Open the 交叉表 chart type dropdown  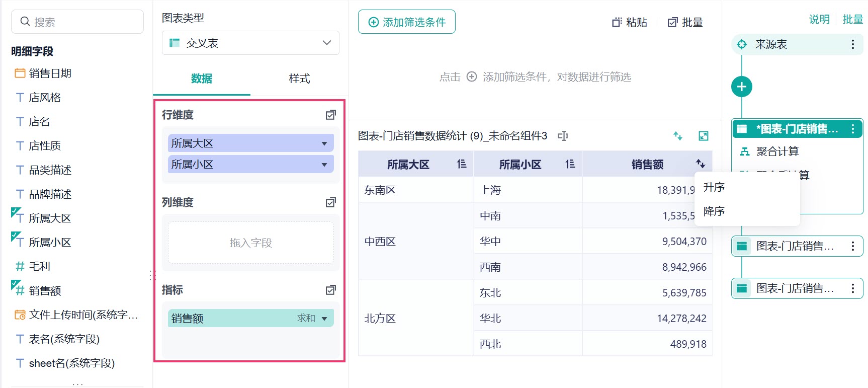[x=250, y=43]
